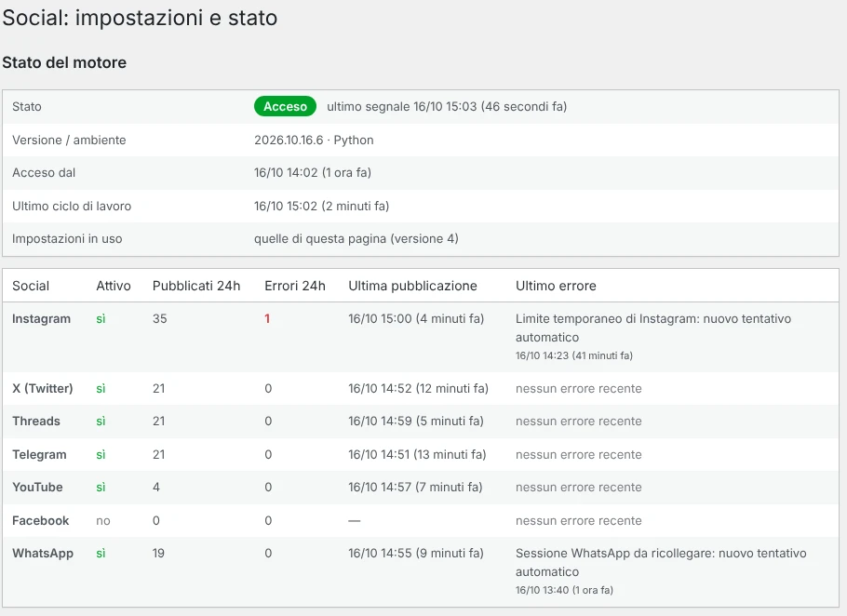This screenshot has width=847, height=616.
Task: Click the "Sessione WhatsApp da ricollegare" error message
Action: click(661, 563)
